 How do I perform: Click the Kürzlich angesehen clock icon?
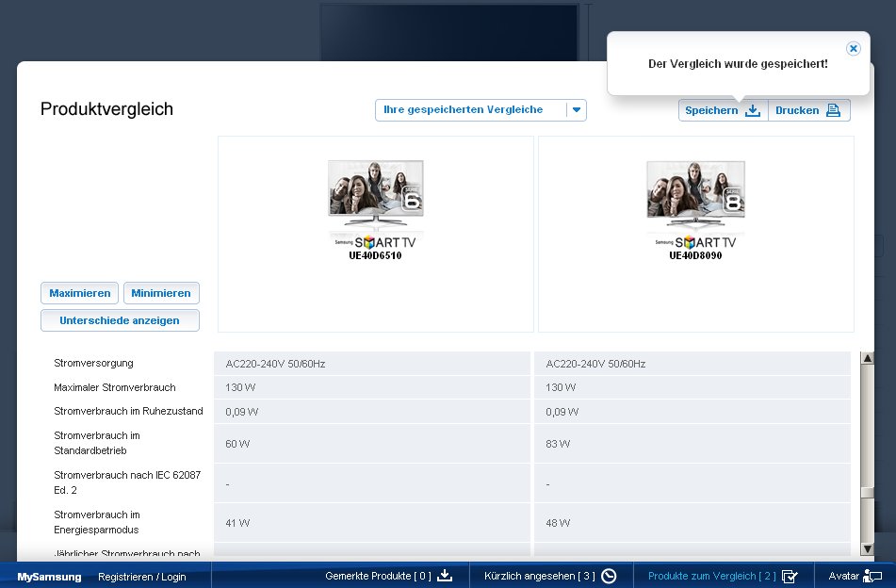609,576
